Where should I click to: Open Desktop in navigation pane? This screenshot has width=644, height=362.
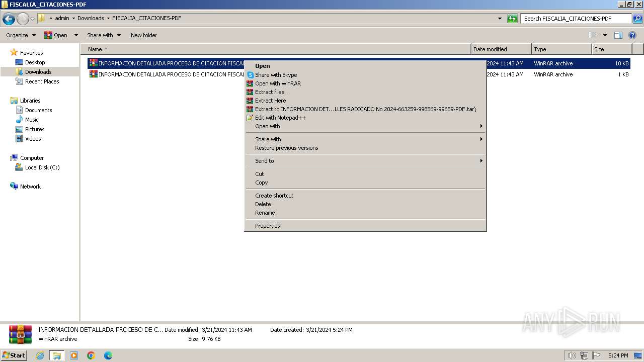click(x=35, y=62)
